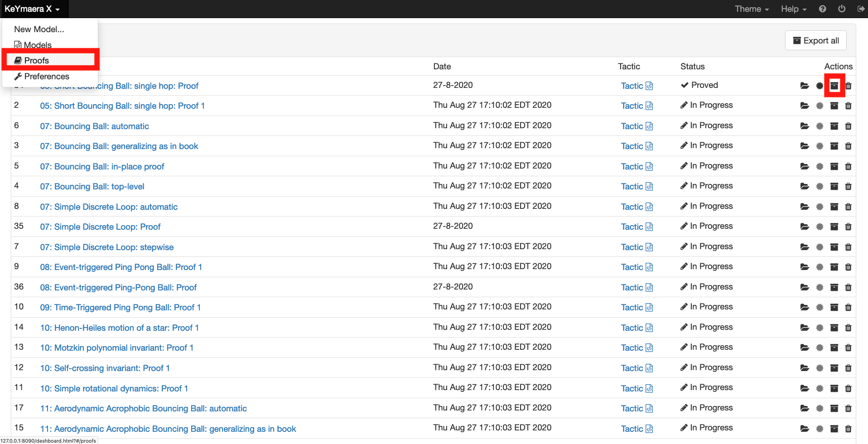Click the help question-mark icon in top bar
The width and height of the screenshot is (868, 444).
click(x=822, y=9)
